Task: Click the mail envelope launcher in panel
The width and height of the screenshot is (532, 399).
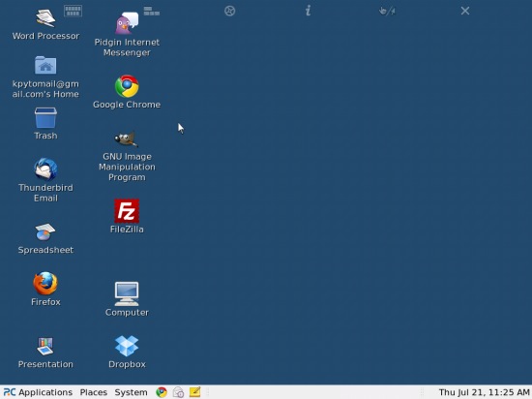Action: coord(178,392)
